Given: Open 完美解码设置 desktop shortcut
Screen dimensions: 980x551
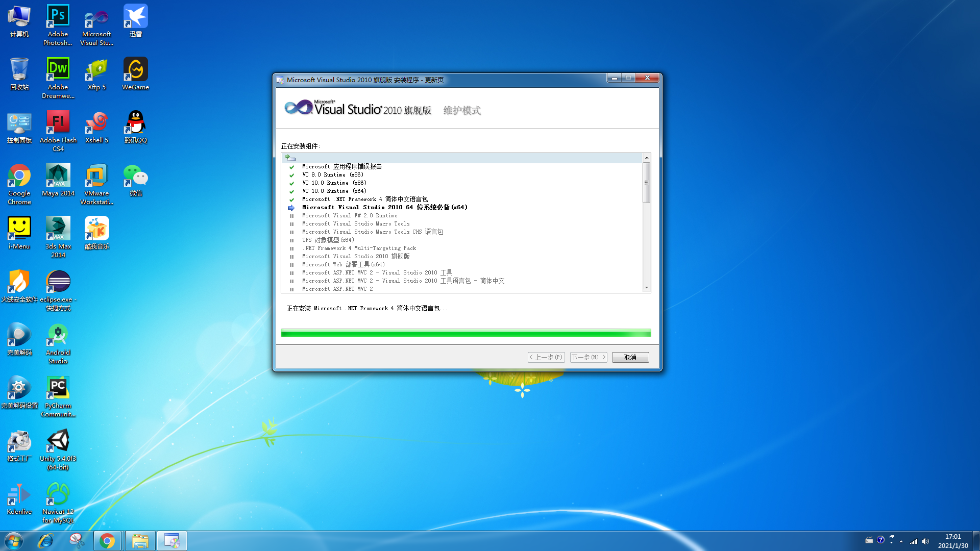Looking at the screenshot, I should click(19, 392).
